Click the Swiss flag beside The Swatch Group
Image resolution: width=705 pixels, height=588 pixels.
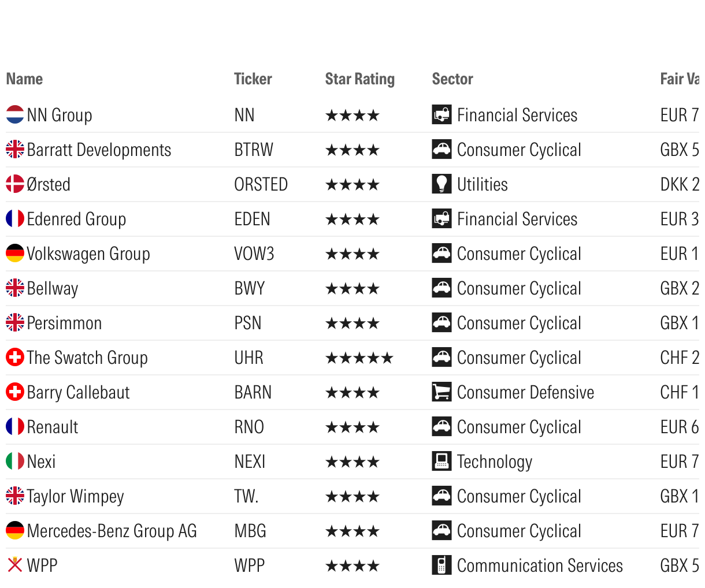15,357
